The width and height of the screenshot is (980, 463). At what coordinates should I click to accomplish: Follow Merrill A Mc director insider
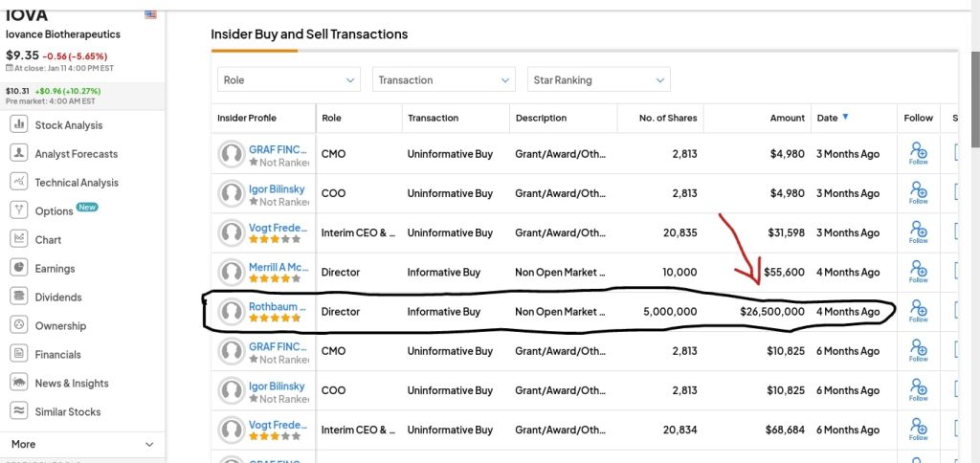(x=918, y=272)
